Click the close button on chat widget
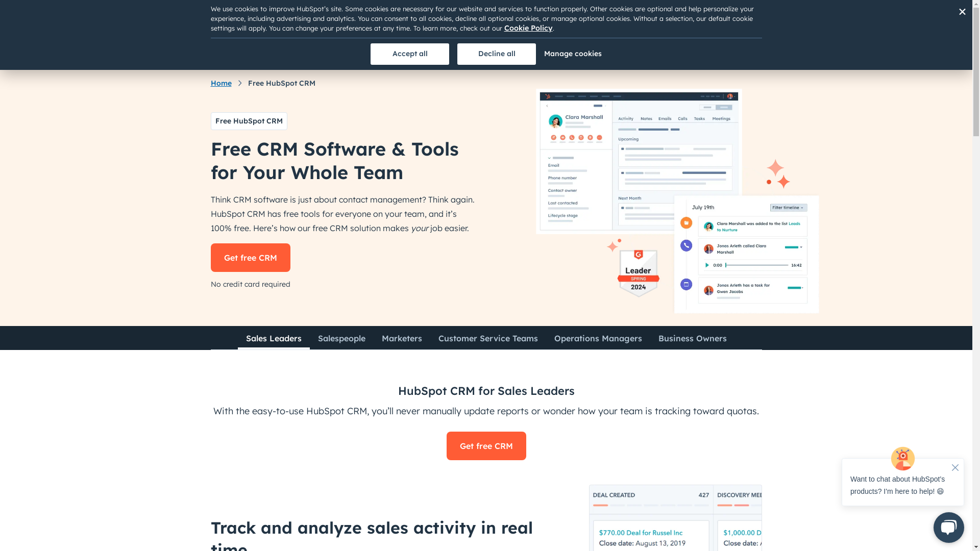 955,467
